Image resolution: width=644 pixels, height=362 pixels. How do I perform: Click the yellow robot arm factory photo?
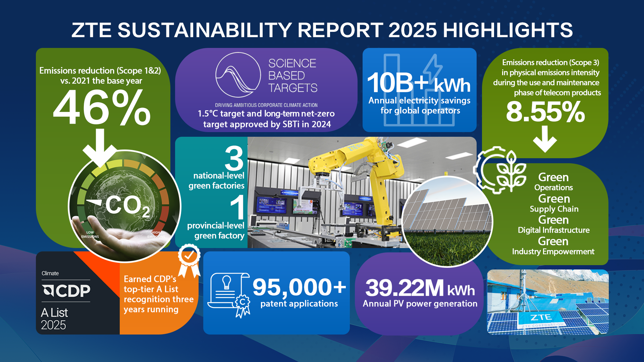coord(362,192)
